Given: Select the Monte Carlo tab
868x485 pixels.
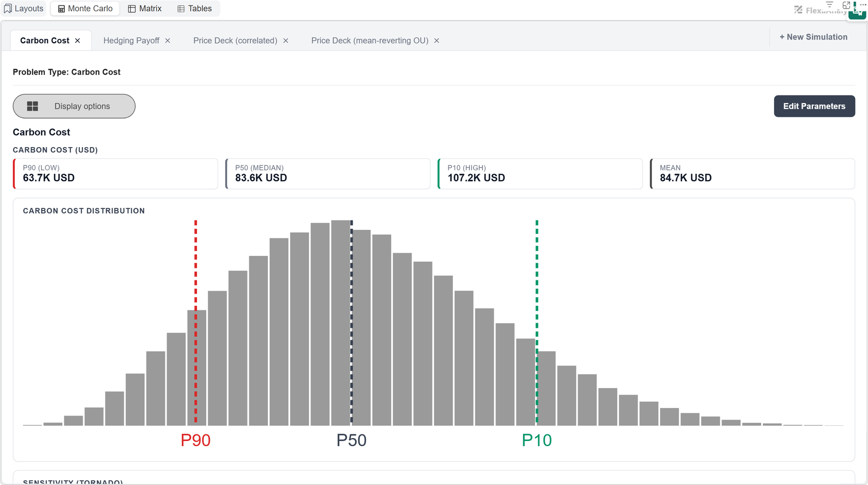Looking at the screenshot, I should [85, 9].
